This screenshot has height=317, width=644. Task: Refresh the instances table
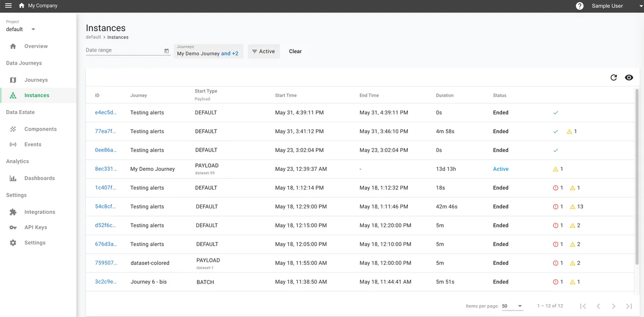coord(613,77)
